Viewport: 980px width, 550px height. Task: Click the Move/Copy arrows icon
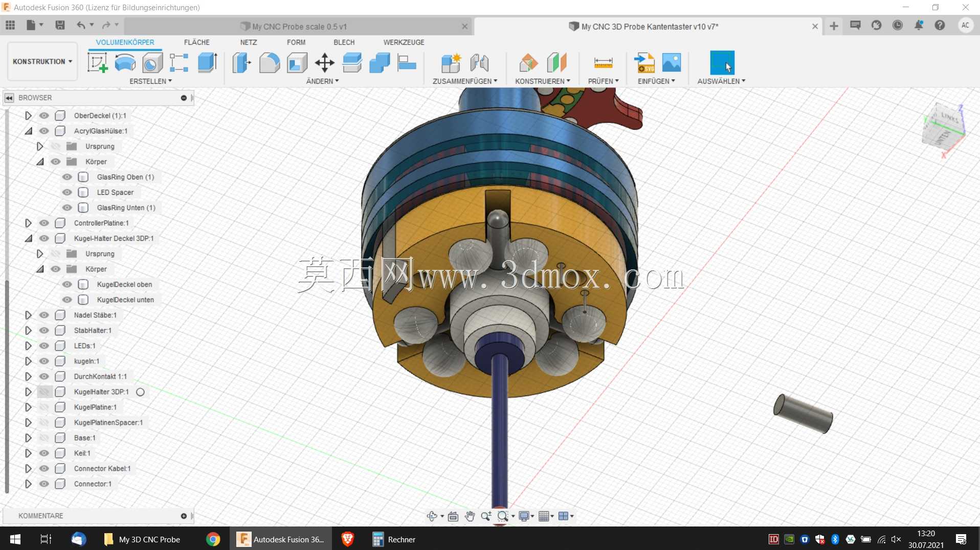pos(325,63)
